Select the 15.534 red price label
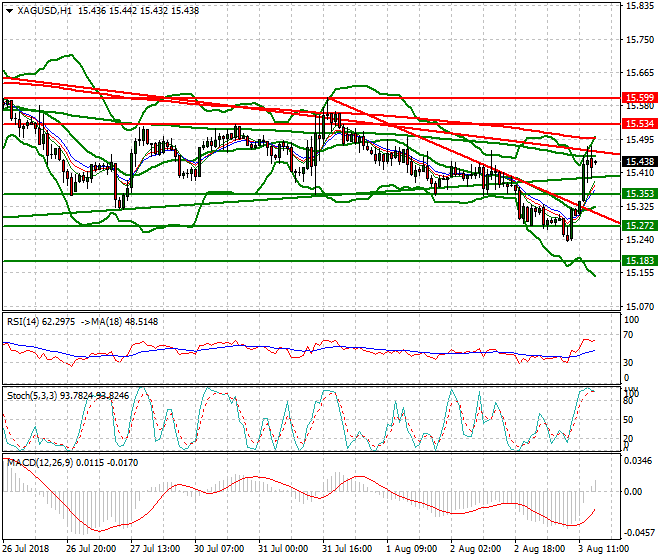Screen dimensions: 660x560 [640, 124]
